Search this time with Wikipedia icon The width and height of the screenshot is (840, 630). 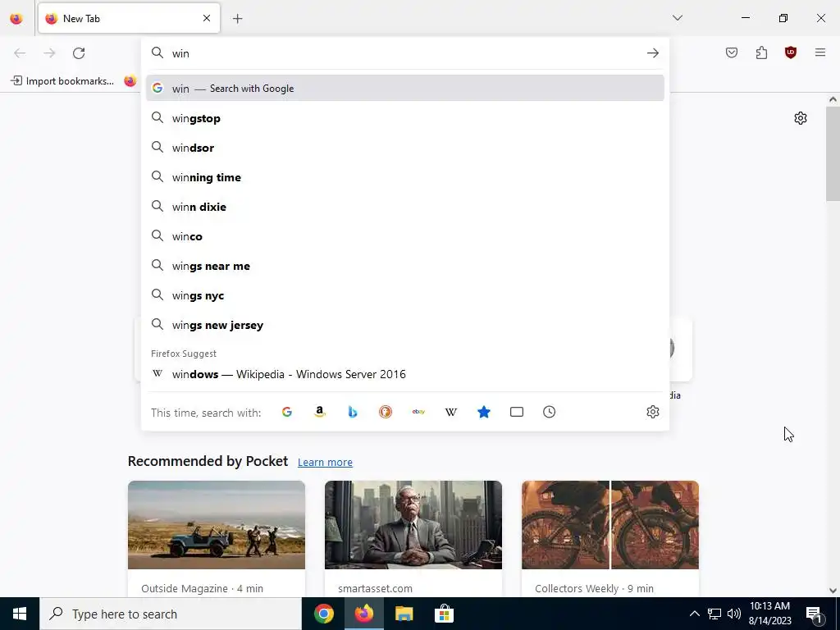click(451, 412)
